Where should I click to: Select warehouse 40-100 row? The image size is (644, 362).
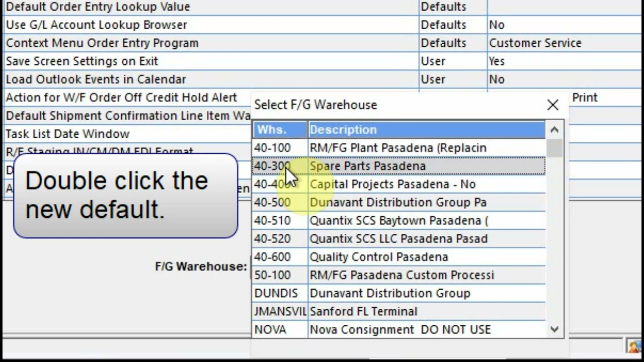pyautogui.click(x=399, y=148)
